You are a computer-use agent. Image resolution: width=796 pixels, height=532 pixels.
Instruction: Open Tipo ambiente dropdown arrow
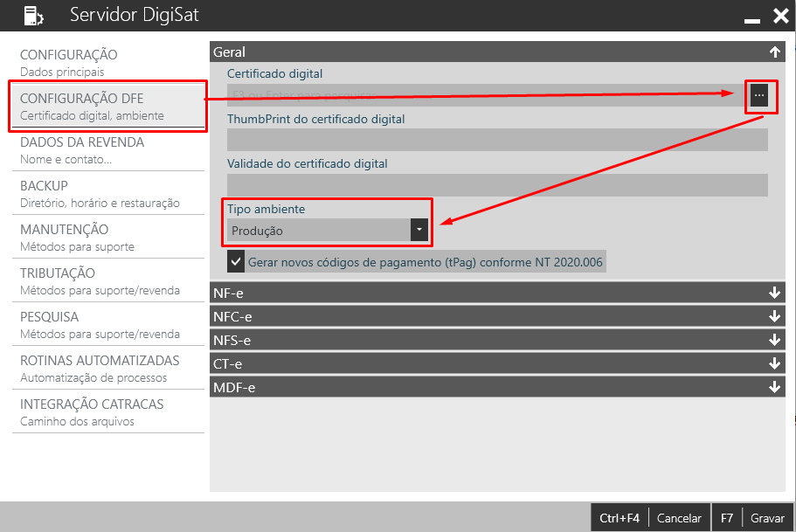click(x=419, y=230)
